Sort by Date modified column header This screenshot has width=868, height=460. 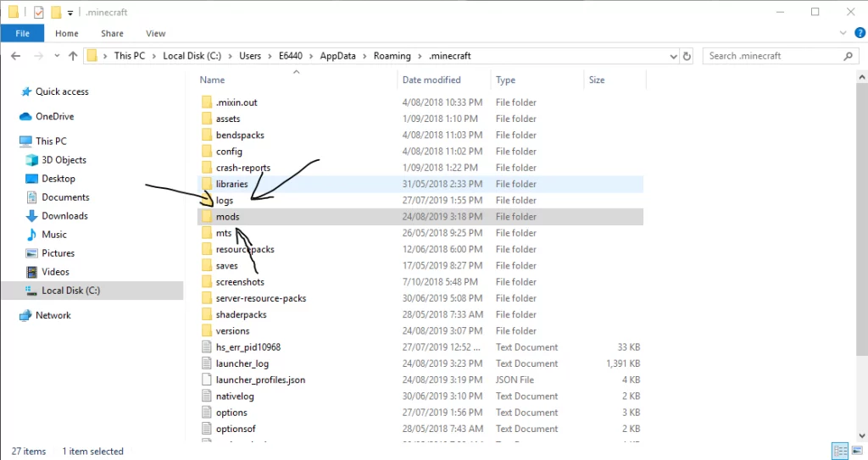tap(431, 80)
